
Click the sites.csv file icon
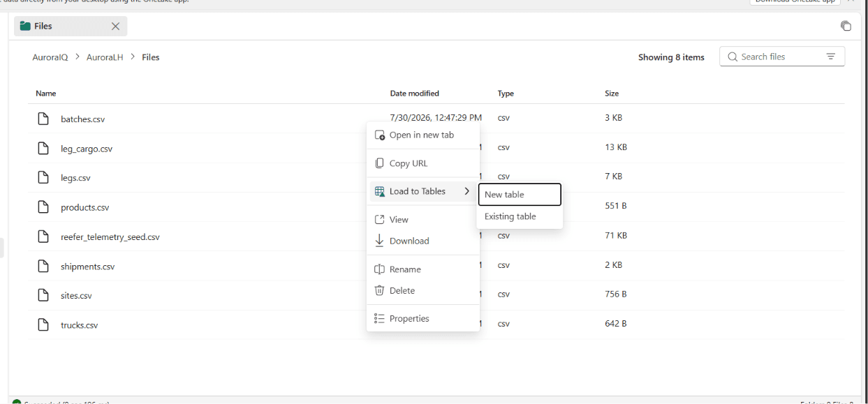tap(43, 296)
